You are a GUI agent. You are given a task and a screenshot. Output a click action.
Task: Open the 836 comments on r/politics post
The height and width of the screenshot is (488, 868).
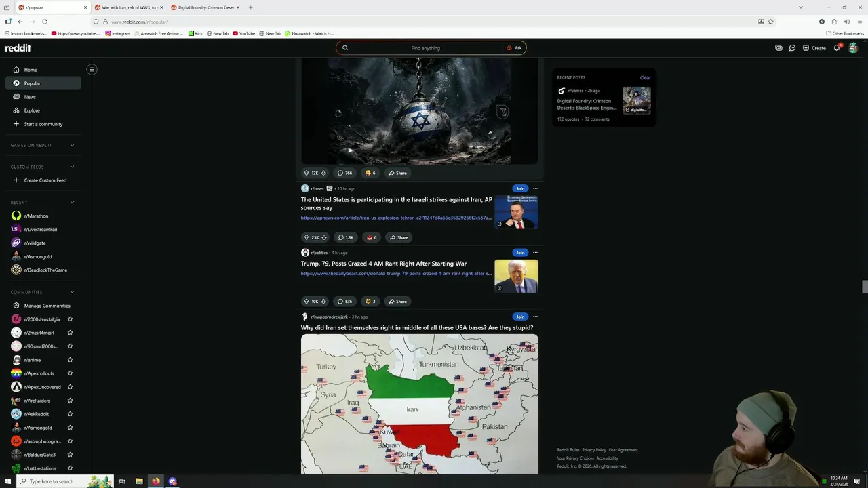(x=344, y=301)
